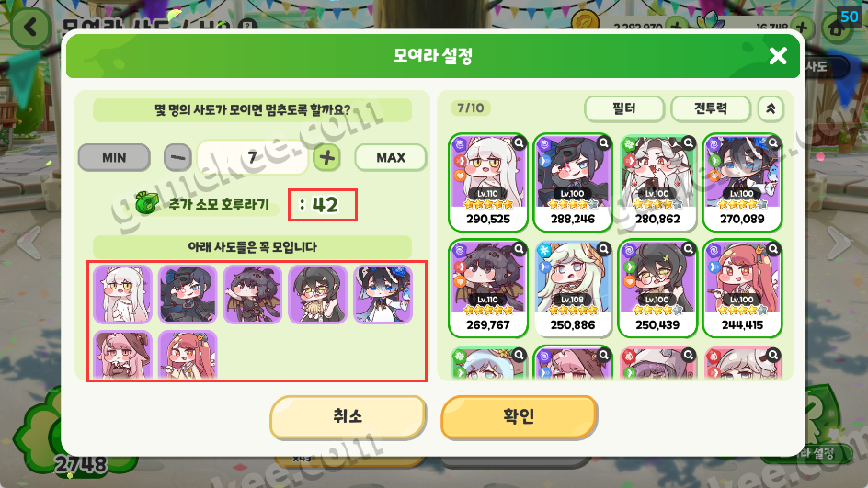Screen dimensions: 868x488
Task: Tap the home icon in top corner
Action: pyautogui.click(x=837, y=28)
